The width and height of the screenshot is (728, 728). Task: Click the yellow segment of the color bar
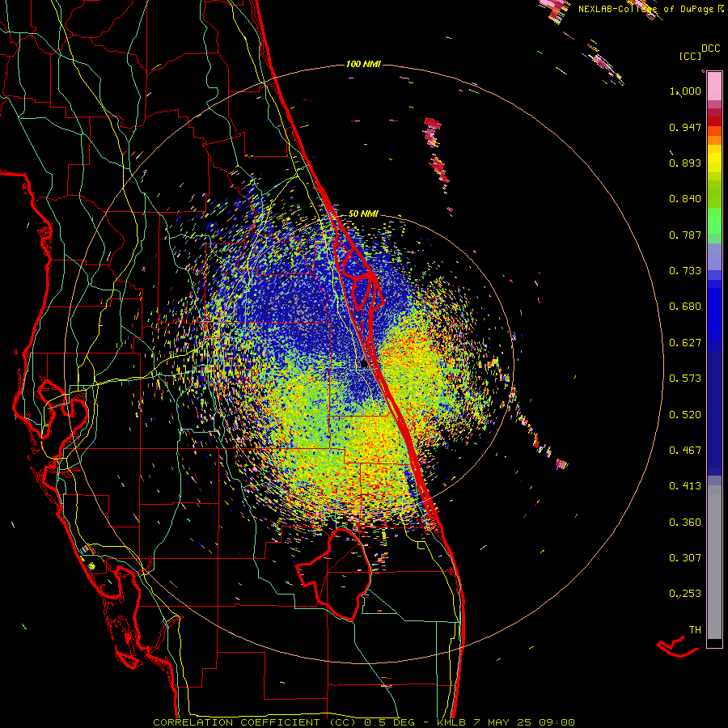(x=714, y=159)
